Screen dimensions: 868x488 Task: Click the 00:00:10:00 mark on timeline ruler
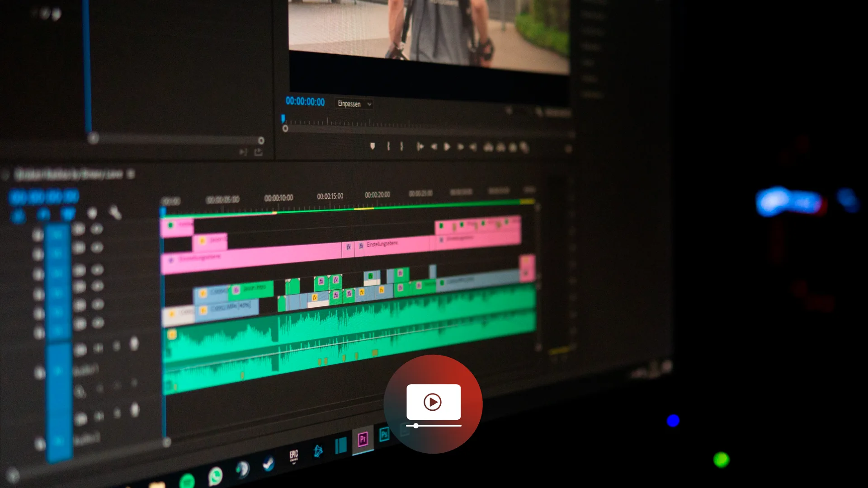click(x=278, y=198)
